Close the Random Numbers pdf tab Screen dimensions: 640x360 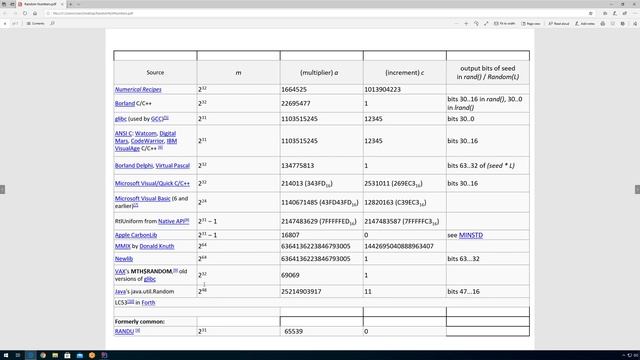pyautogui.click(x=62, y=4)
